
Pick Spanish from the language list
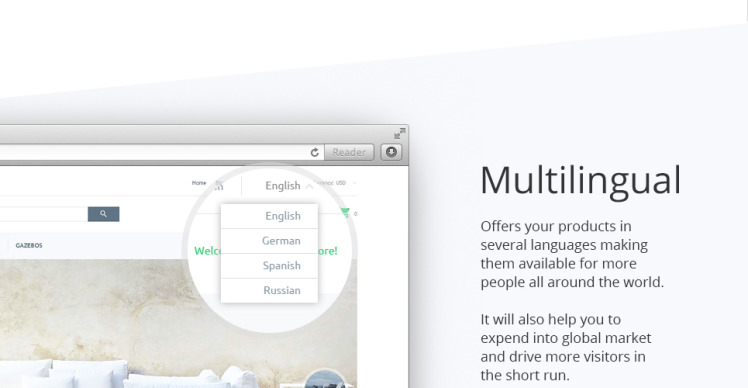click(269, 266)
